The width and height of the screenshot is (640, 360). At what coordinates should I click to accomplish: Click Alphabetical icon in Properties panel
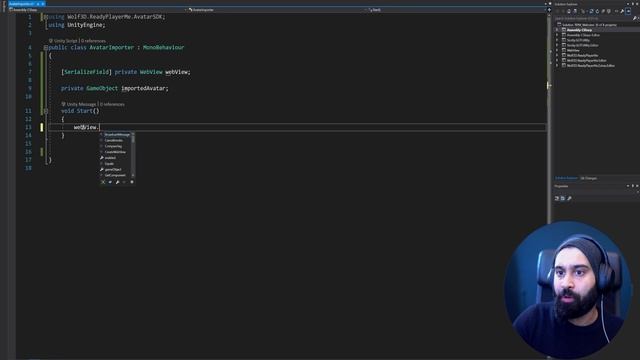[x=562, y=198]
